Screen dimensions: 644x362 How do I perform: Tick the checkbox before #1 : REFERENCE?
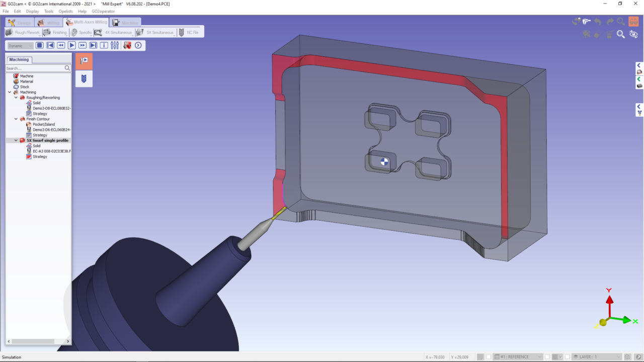coord(489,357)
